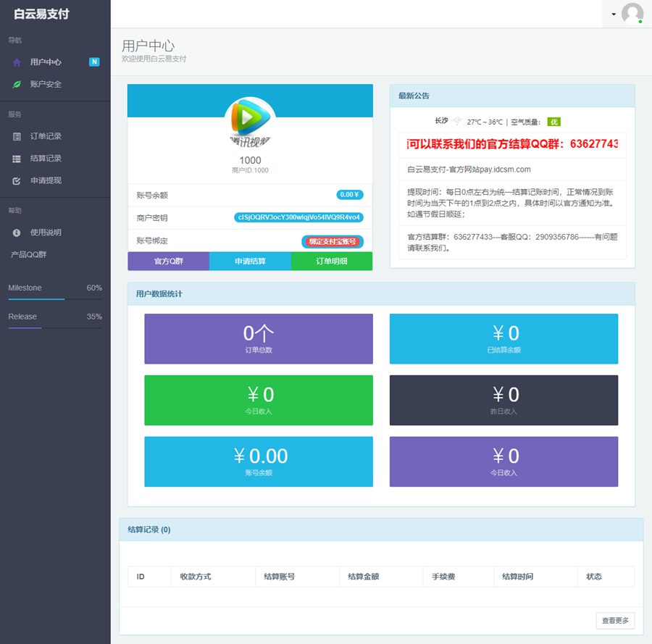Click the green 今日收入 stat card
The width and height of the screenshot is (652, 644).
[x=258, y=401]
